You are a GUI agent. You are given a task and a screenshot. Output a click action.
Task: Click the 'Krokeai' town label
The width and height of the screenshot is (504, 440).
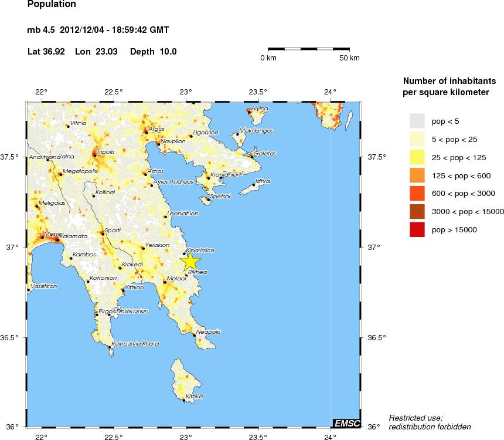tap(132, 264)
